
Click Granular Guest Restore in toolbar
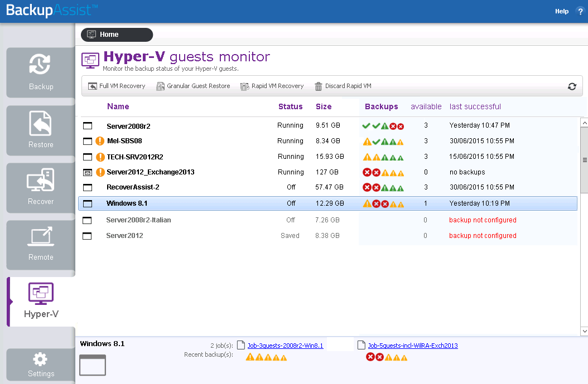pyautogui.click(x=193, y=86)
